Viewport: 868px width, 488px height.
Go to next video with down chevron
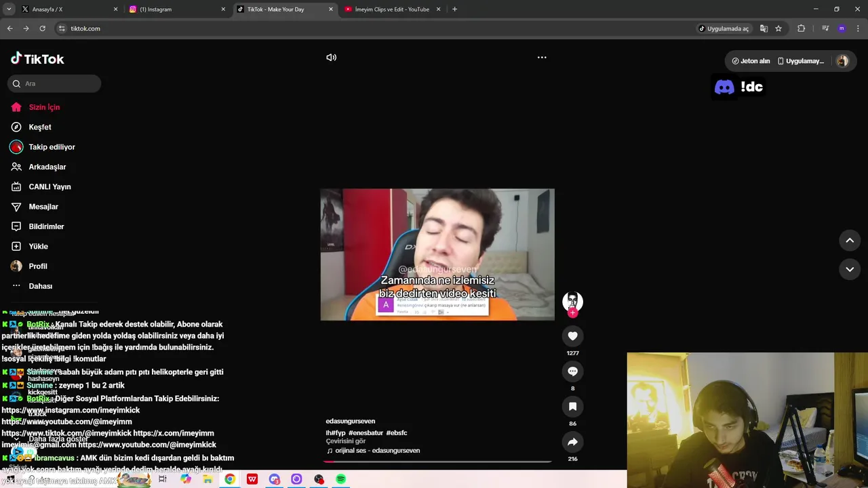[850, 269]
